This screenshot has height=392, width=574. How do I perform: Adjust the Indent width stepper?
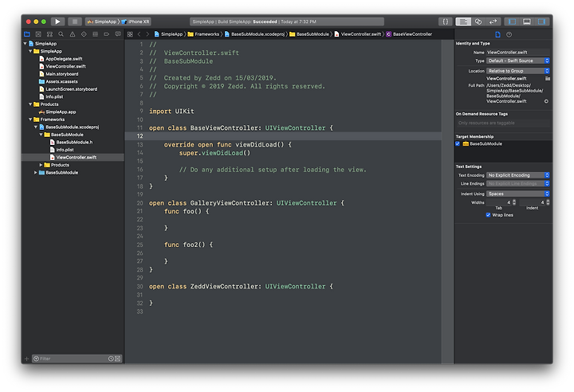click(x=548, y=202)
